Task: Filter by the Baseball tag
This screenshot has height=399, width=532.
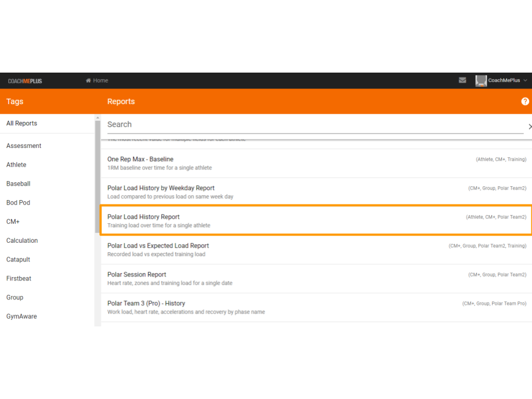Action: [x=18, y=184]
